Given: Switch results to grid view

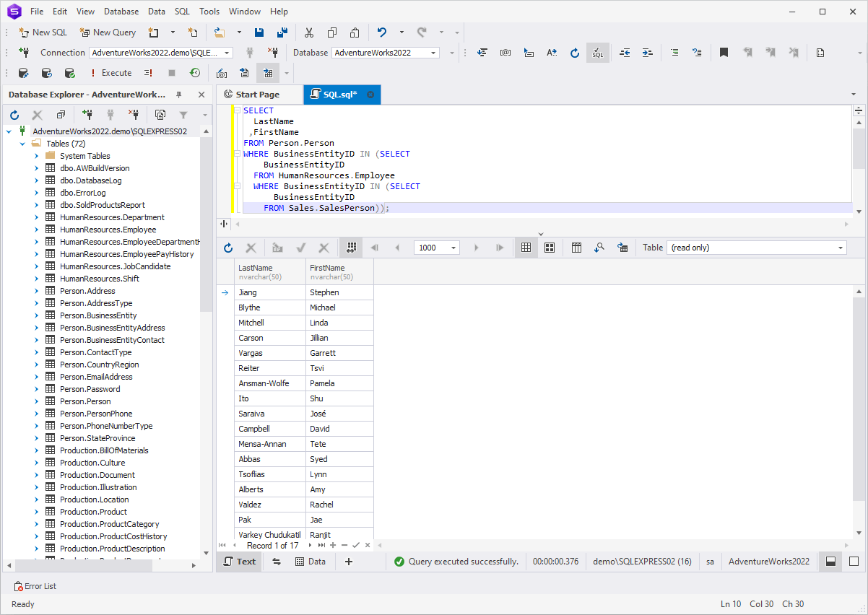Looking at the screenshot, I should [526, 248].
